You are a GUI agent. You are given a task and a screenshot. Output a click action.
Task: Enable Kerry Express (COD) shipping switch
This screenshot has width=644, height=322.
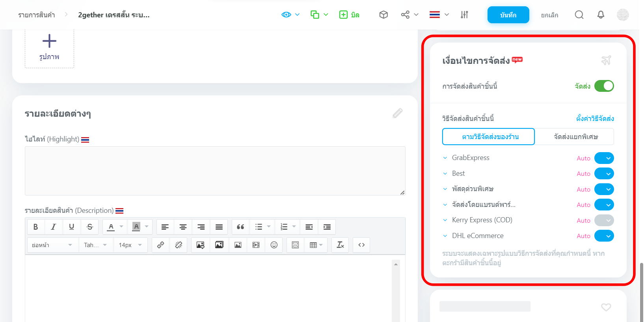click(604, 220)
